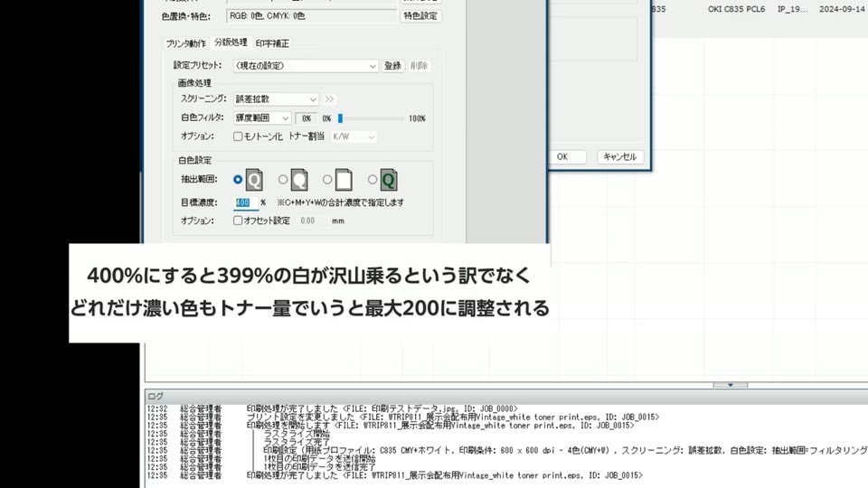Image resolution: width=868 pixels, height=488 pixels.
Task: Click the 2024-09-14 date cell
Action: pos(843,9)
